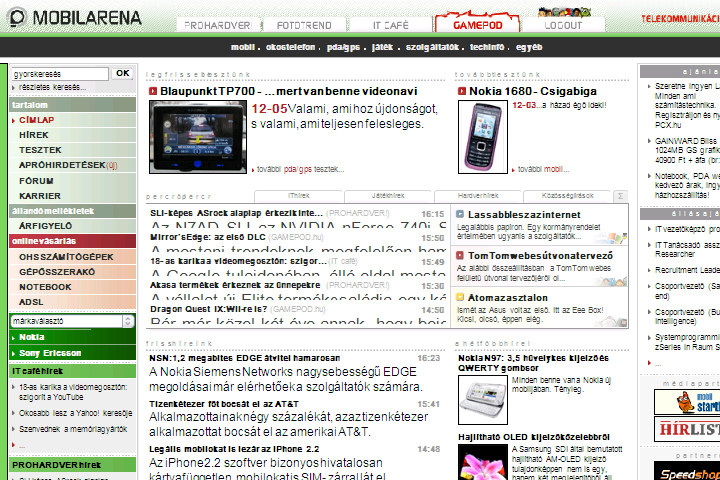Screen dimensions: 720x480
Task: Open the GAMEPOD site tab
Action: click(478, 24)
